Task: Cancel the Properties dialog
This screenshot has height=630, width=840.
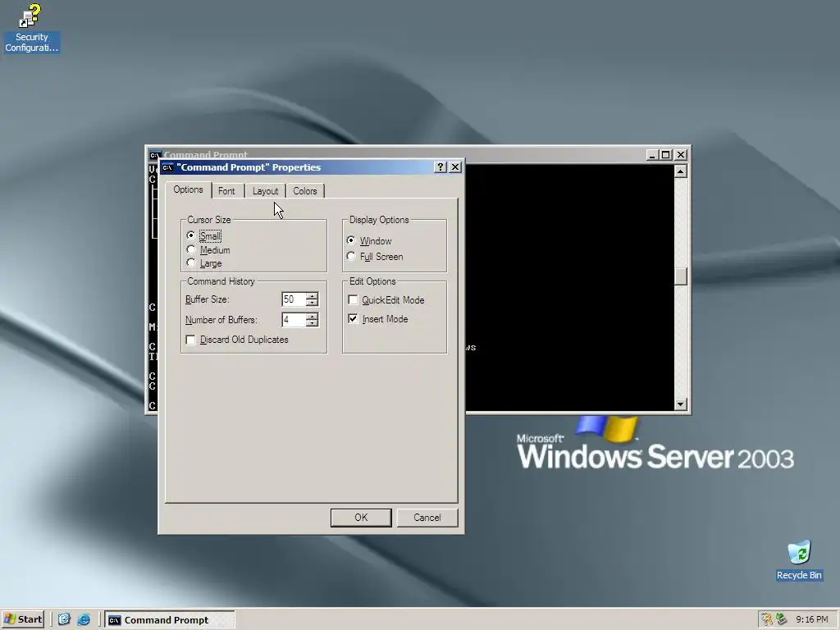Action: click(x=427, y=518)
